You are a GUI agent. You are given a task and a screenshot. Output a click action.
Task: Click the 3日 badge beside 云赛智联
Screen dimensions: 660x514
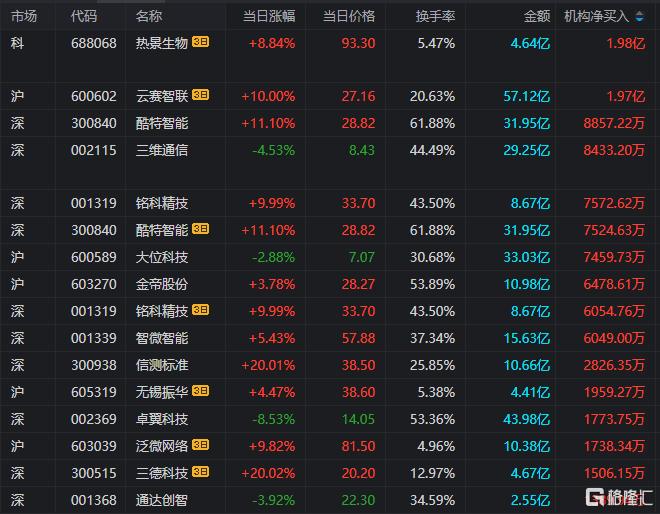pyautogui.click(x=200, y=96)
